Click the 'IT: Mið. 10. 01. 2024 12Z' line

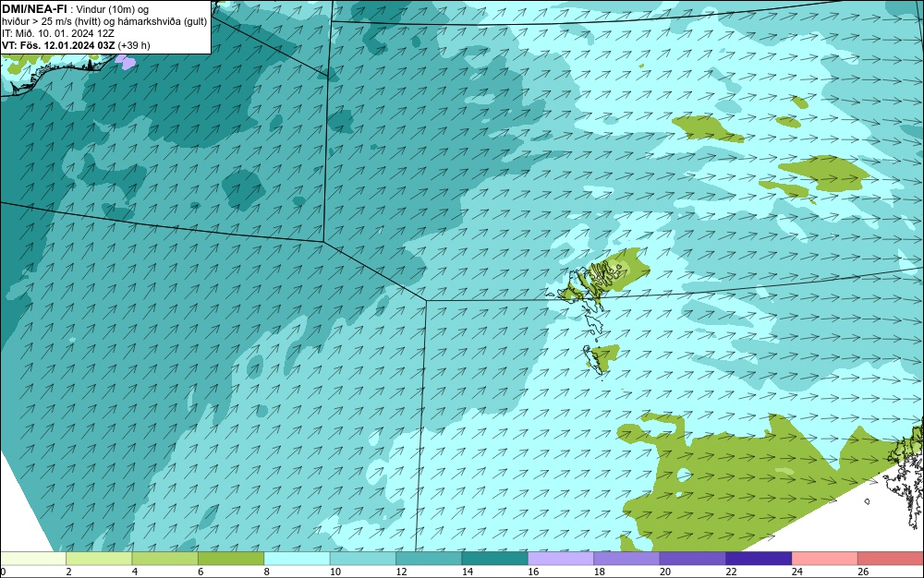57,33
